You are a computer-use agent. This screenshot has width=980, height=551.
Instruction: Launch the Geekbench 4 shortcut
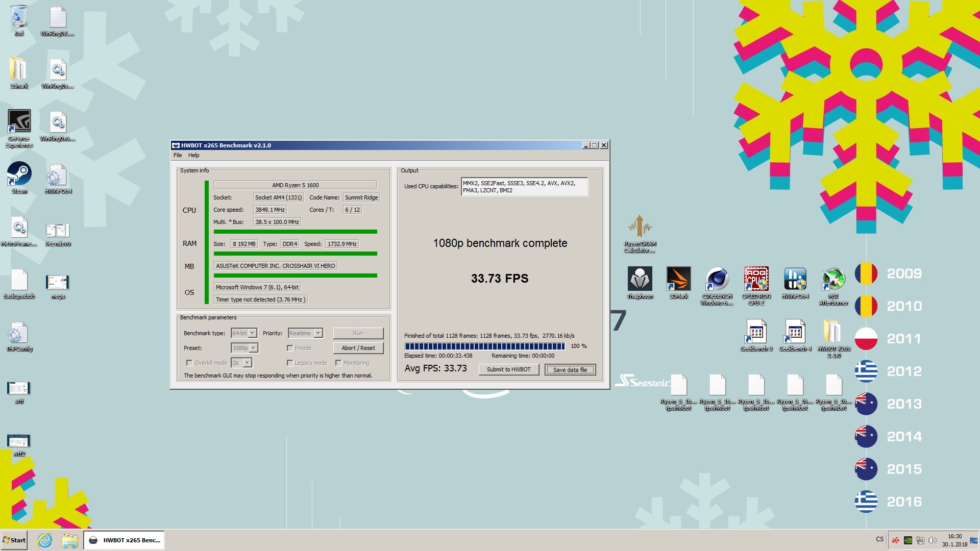[x=795, y=335]
